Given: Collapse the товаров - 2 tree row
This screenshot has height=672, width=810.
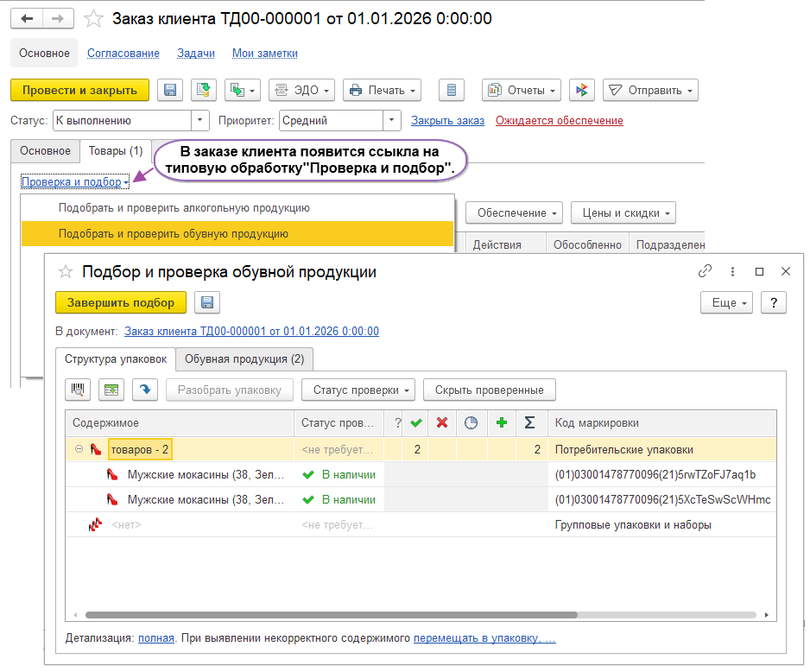Looking at the screenshot, I should (x=79, y=449).
